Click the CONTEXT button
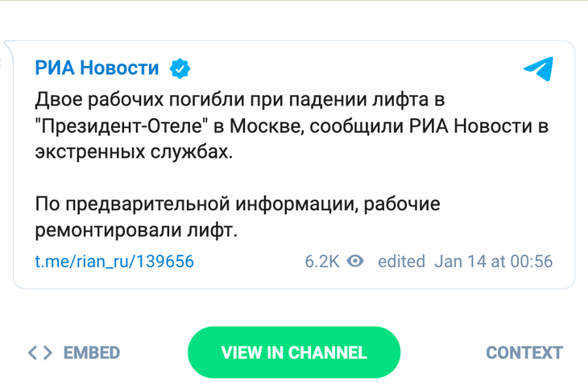 [524, 353]
